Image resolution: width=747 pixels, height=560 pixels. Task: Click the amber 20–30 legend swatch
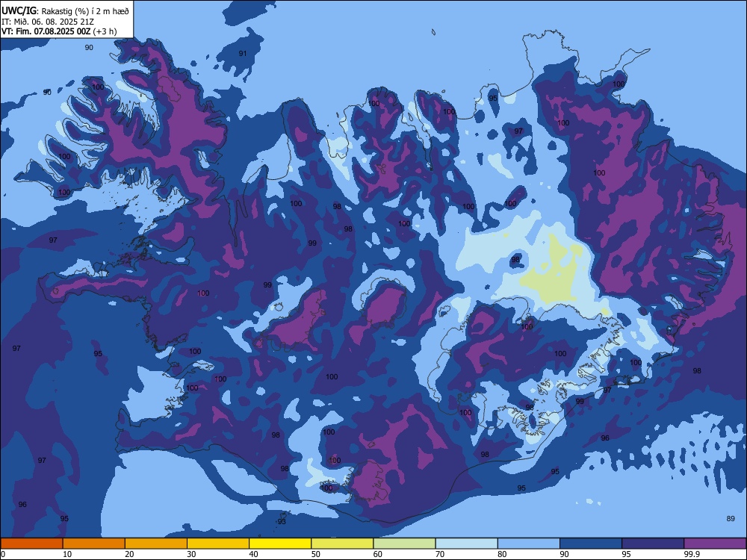(x=156, y=544)
